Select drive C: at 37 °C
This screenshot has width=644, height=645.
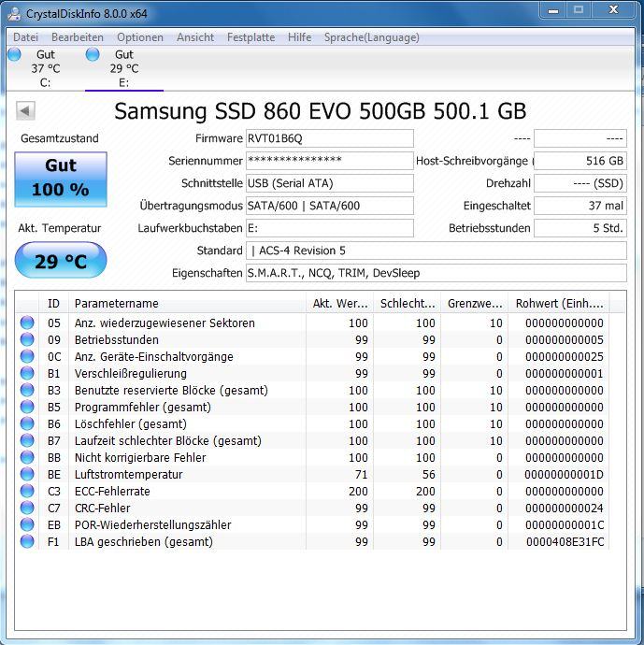(45, 68)
